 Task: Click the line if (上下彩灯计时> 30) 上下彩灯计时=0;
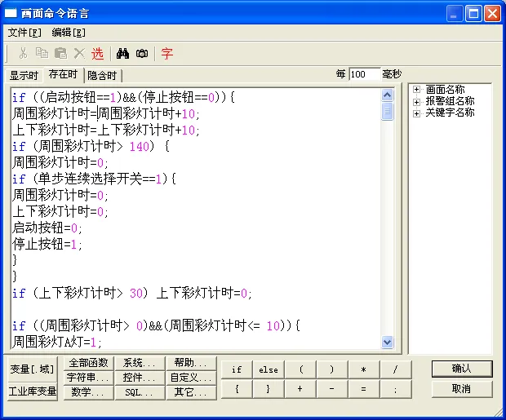click(131, 294)
